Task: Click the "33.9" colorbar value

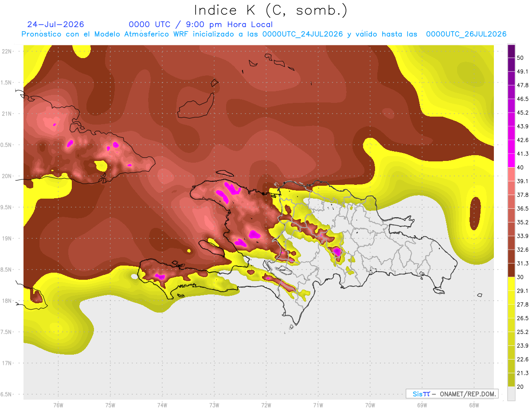Action: pyautogui.click(x=522, y=236)
